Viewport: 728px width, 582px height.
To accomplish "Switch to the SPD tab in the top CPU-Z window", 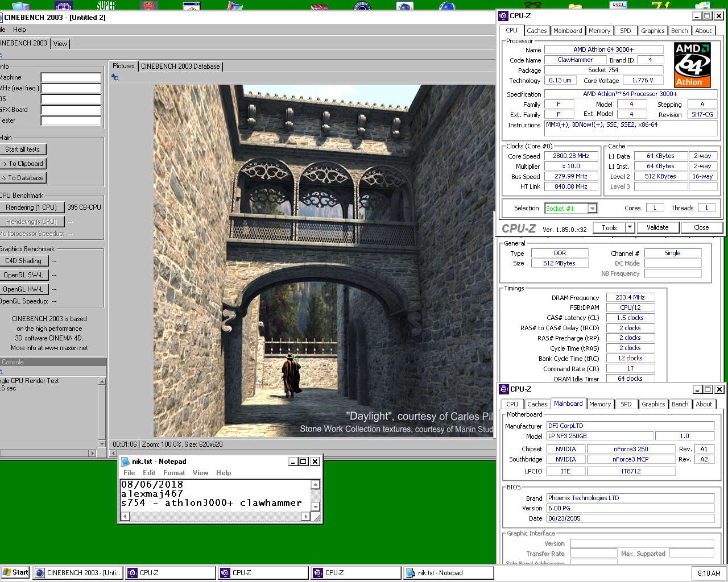I will (x=626, y=31).
